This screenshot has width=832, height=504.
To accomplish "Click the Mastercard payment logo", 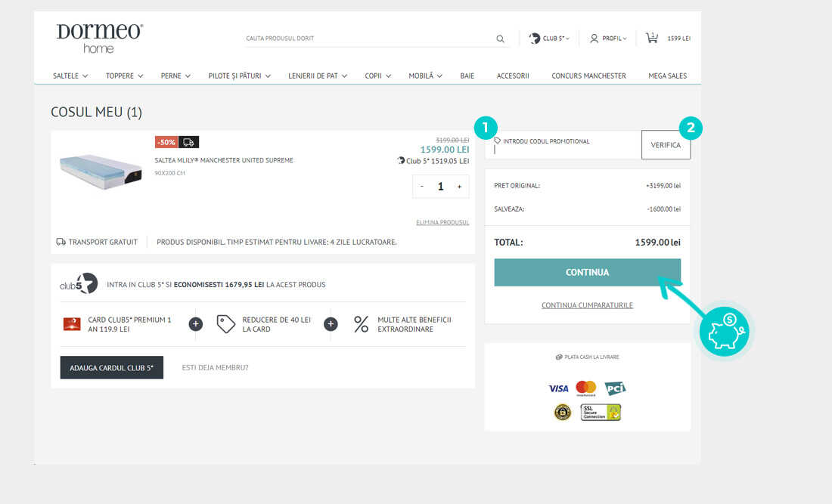I will [585, 388].
